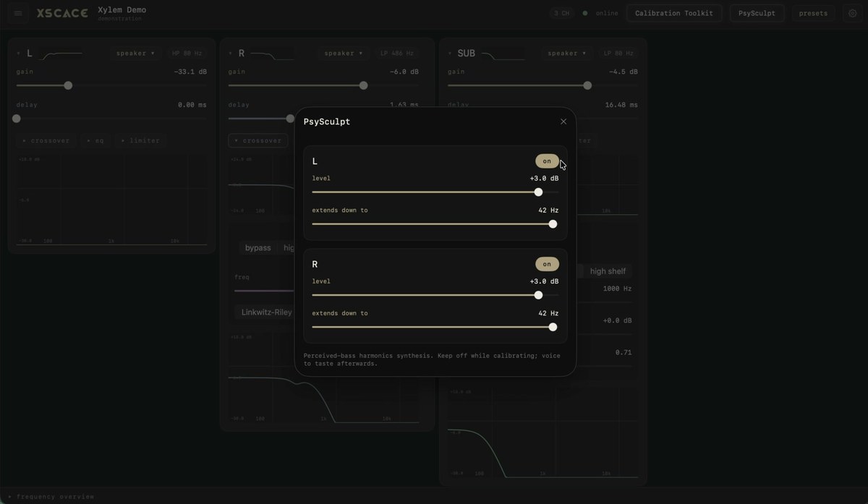Click the green online status indicator
Screen dimensions: 868x504
click(x=585, y=13)
